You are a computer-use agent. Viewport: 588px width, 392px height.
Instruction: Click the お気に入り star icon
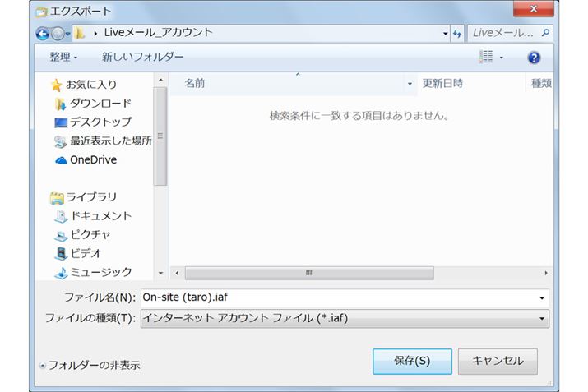point(56,85)
